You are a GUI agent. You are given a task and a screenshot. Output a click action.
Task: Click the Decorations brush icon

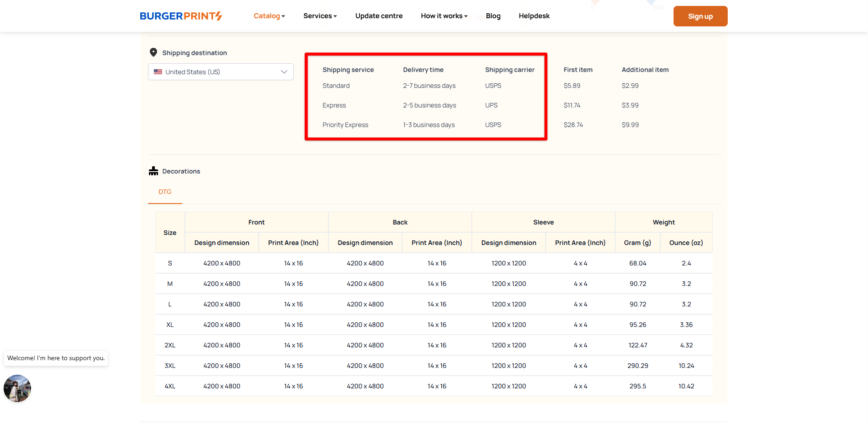coord(153,171)
